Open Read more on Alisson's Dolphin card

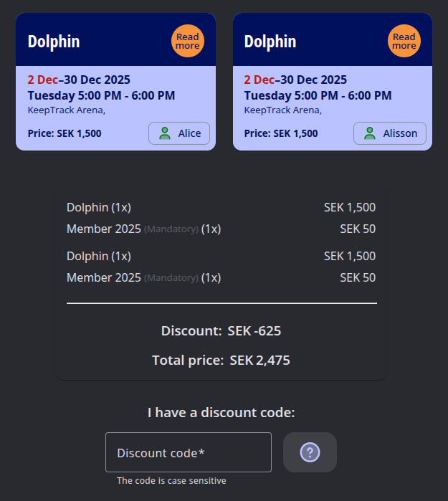(x=404, y=41)
